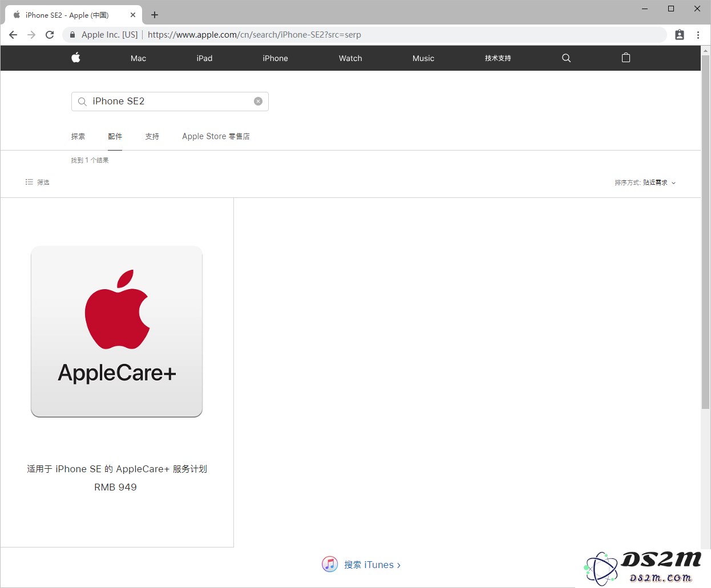The image size is (711, 588).
Task: Switch to the 探索 tab
Action: pos(78,136)
